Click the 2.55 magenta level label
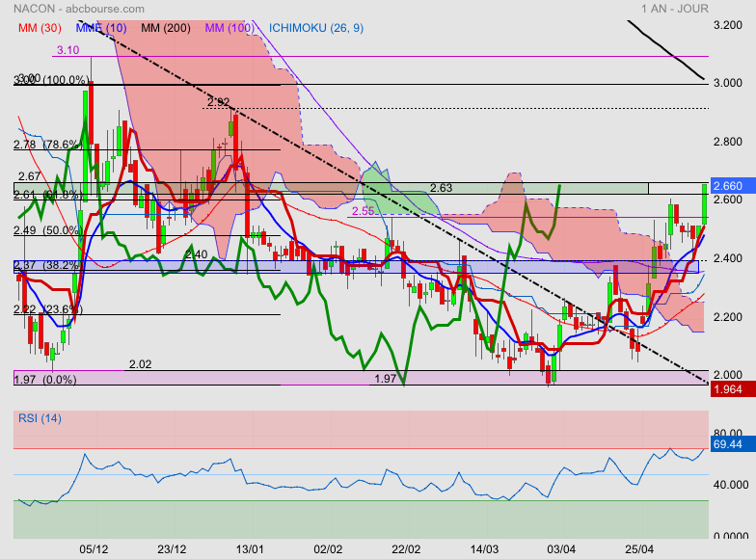The width and height of the screenshot is (756, 559). point(363,210)
